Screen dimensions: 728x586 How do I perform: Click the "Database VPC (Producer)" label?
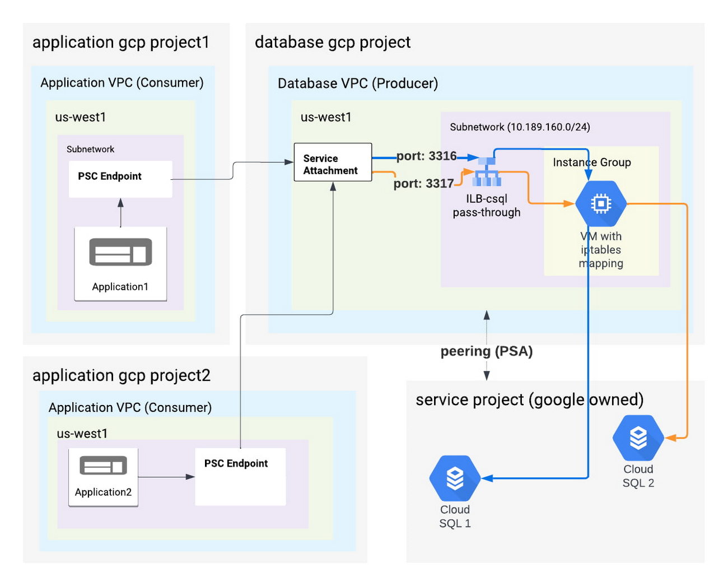pyautogui.click(x=358, y=83)
